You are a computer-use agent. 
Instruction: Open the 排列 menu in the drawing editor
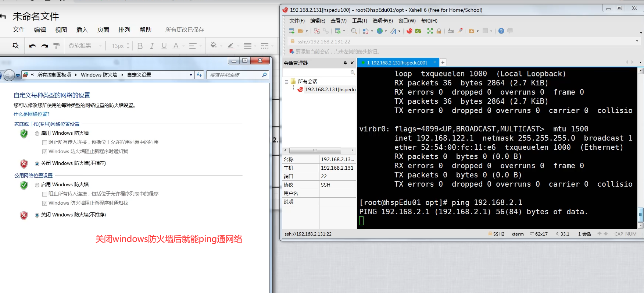[124, 30]
